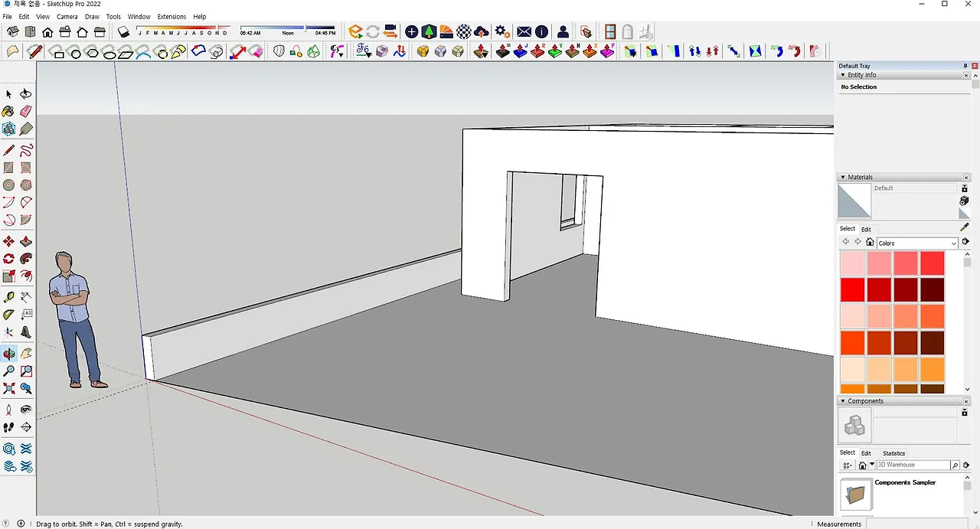Select the Paint Bucket tool

click(x=8, y=112)
